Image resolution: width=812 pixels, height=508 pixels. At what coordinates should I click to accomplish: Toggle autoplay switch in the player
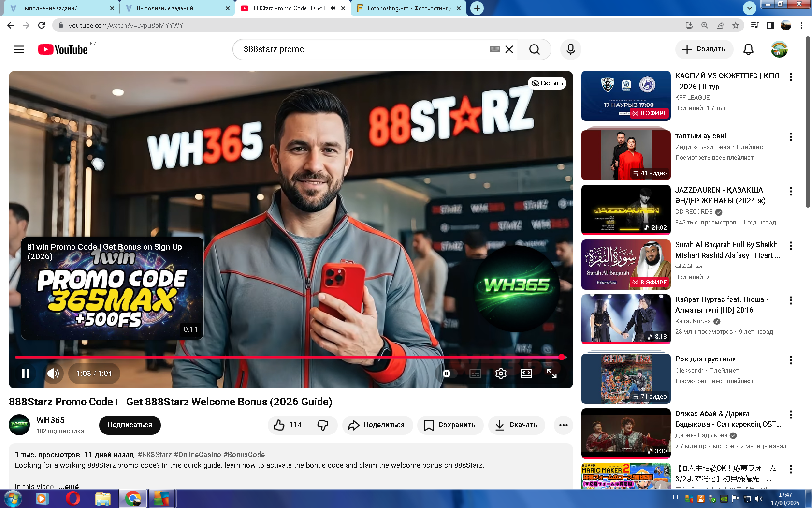[447, 374]
